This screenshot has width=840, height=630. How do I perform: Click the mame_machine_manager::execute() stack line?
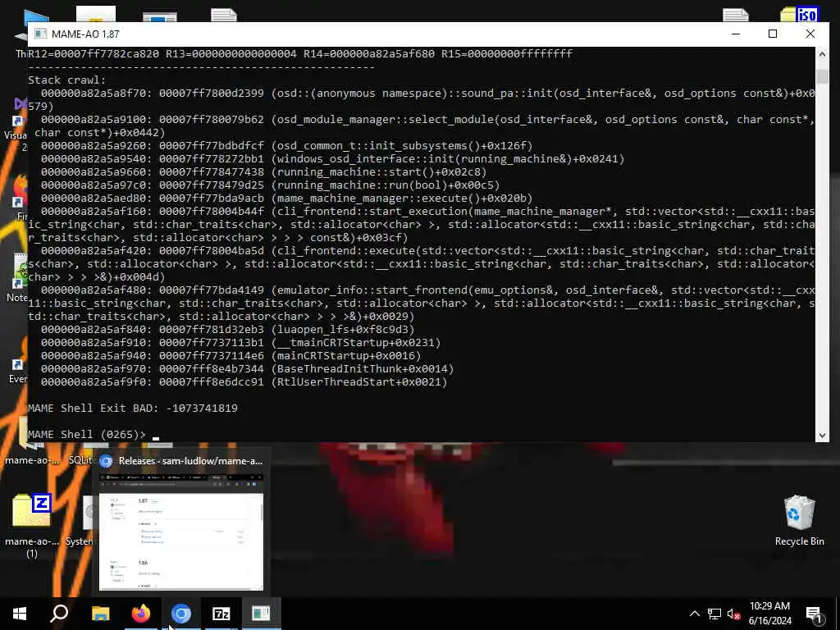point(286,199)
